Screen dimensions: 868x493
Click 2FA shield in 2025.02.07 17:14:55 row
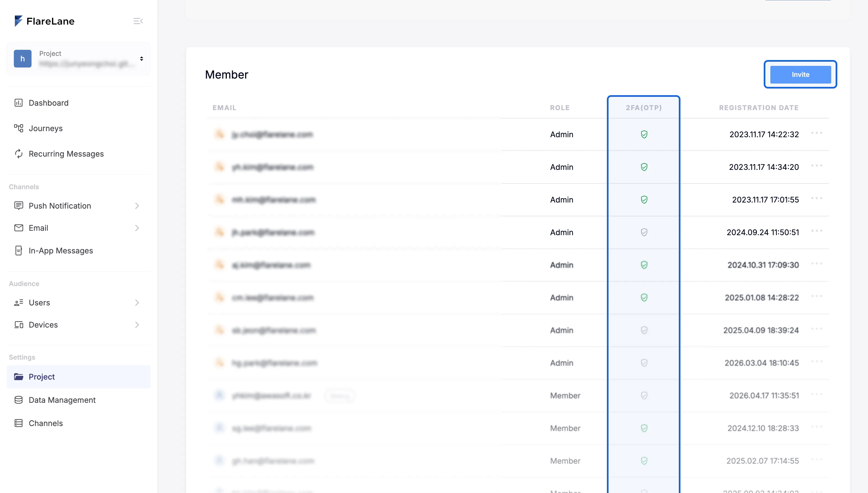644,461
